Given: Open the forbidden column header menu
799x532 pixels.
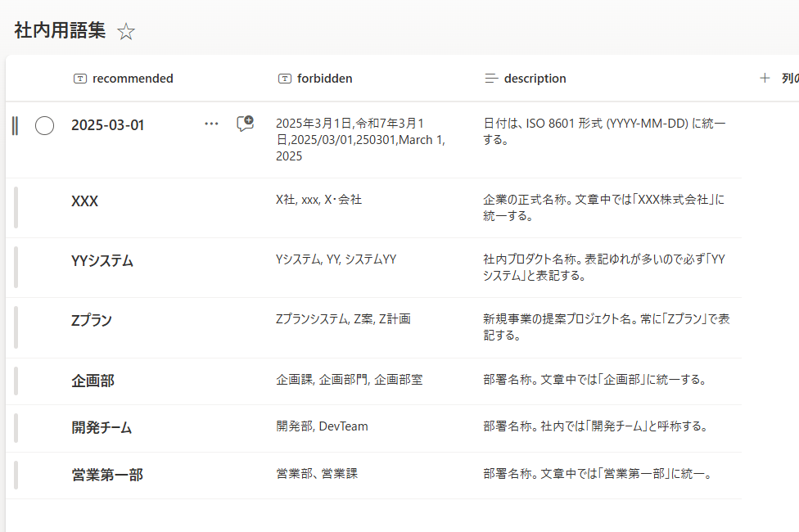Looking at the screenshot, I should (x=324, y=79).
